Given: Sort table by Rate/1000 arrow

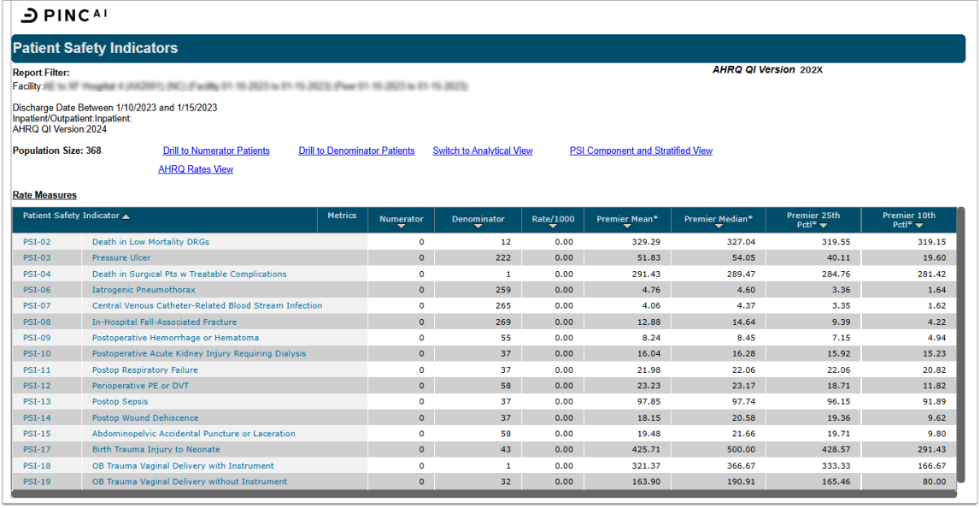Looking at the screenshot, I should pos(553,227).
